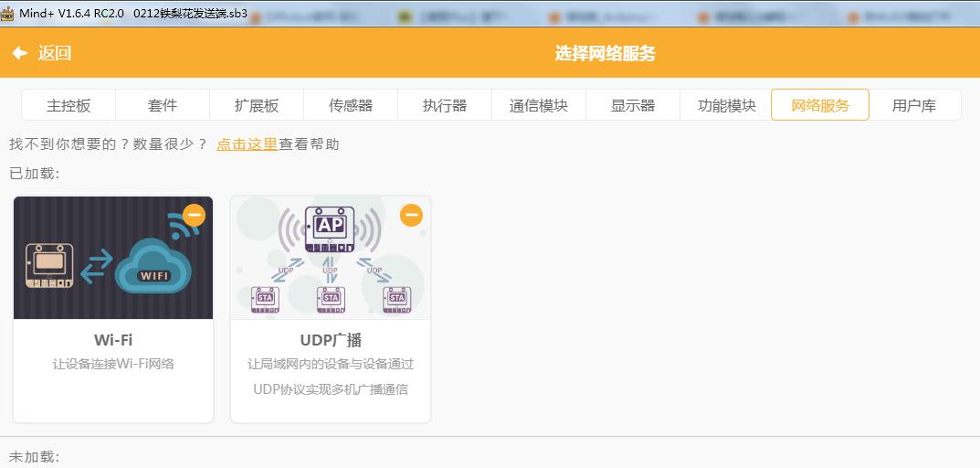980x468 pixels.
Task: Open the 主控板 tab
Action: pos(68,105)
